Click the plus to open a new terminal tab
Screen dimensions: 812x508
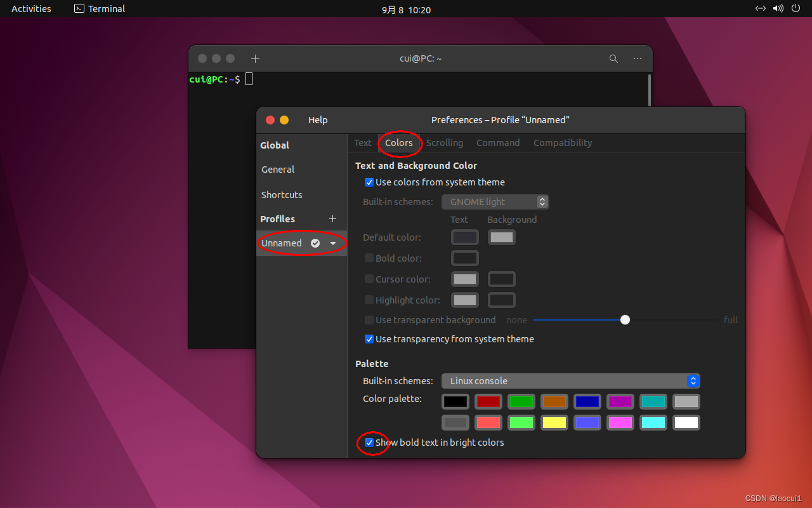(255, 58)
